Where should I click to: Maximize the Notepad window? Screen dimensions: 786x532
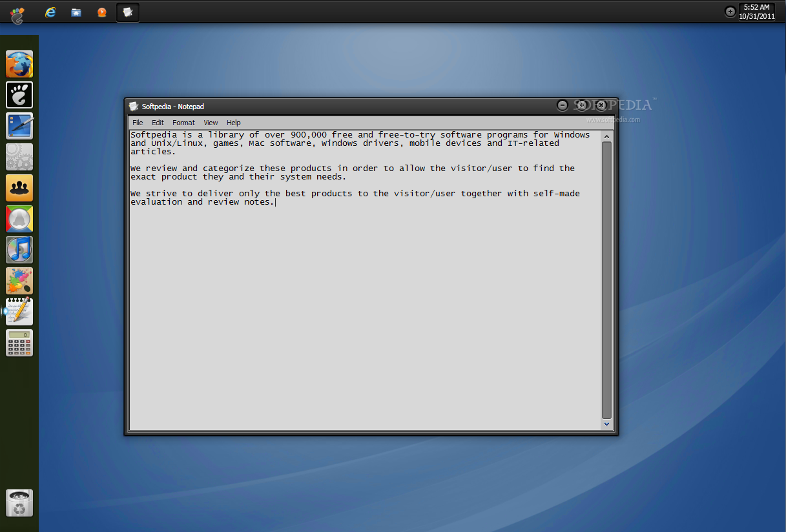(x=582, y=105)
